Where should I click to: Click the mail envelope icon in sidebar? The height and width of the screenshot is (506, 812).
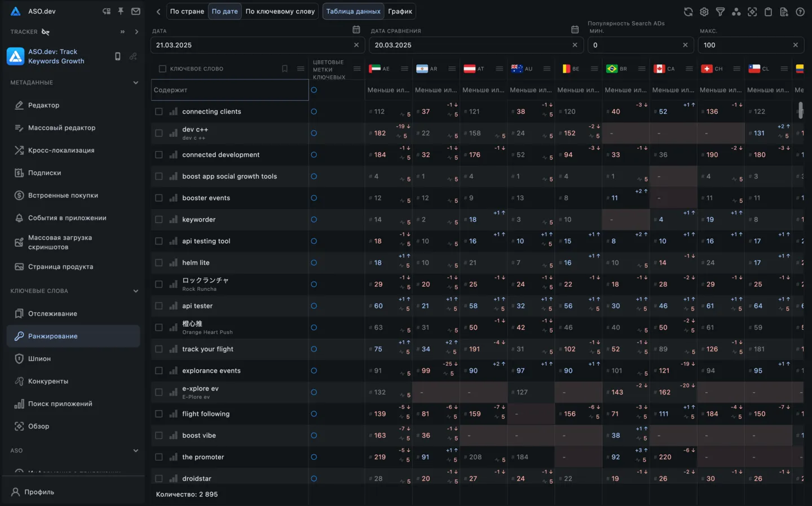136,11
